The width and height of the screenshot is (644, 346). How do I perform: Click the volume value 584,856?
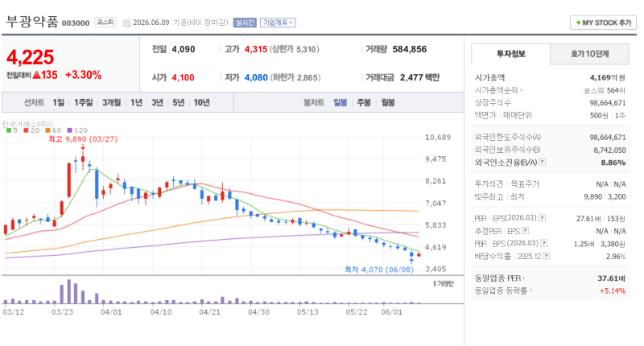(x=410, y=49)
